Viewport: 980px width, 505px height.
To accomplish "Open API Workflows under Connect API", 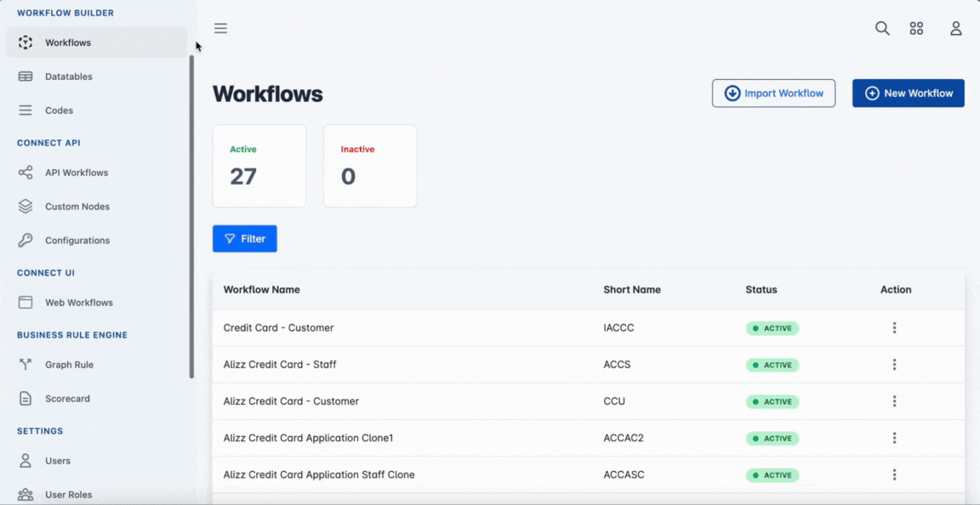I will click(x=77, y=173).
